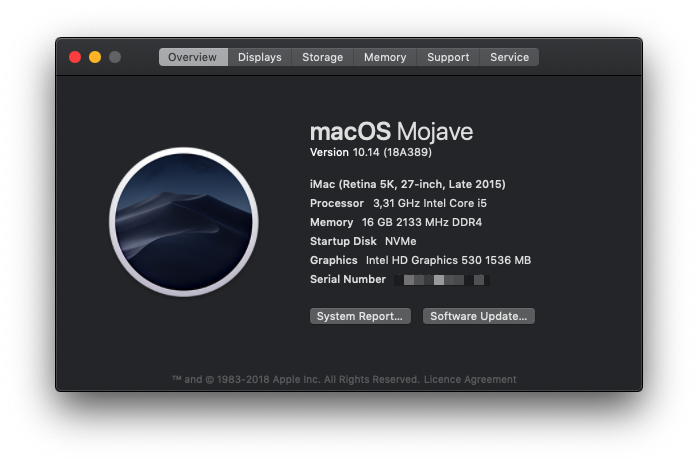Switch to the Memory tab
Viewport: 698px width, 465px height.
(x=385, y=57)
